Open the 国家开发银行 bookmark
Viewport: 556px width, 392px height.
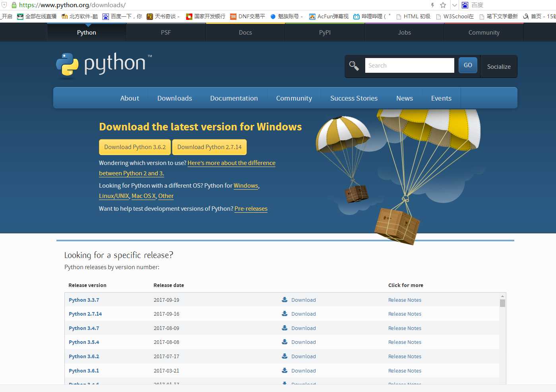click(206, 16)
